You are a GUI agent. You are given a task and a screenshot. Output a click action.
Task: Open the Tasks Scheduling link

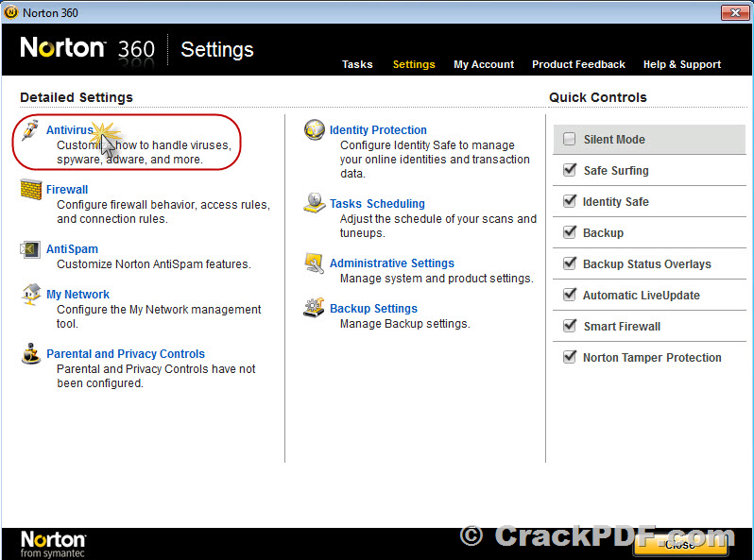pos(377,203)
